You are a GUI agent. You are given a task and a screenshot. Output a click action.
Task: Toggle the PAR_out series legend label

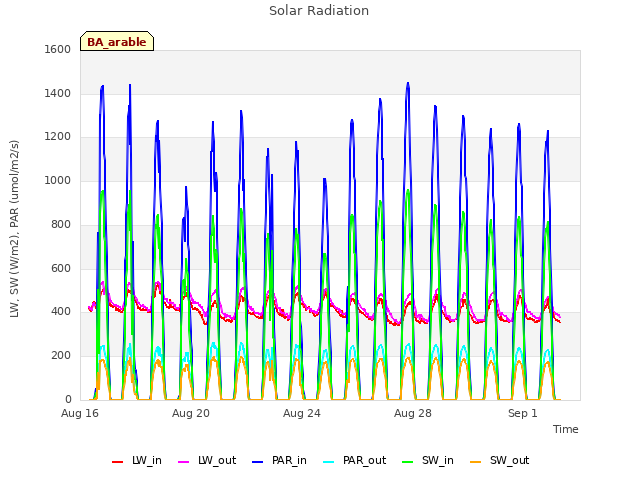pyautogui.click(x=364, y=461)
